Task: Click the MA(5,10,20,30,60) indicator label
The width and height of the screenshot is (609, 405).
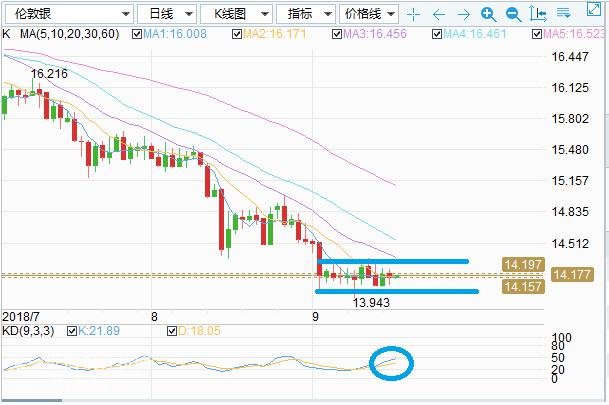Action: (x=70, y=34)
